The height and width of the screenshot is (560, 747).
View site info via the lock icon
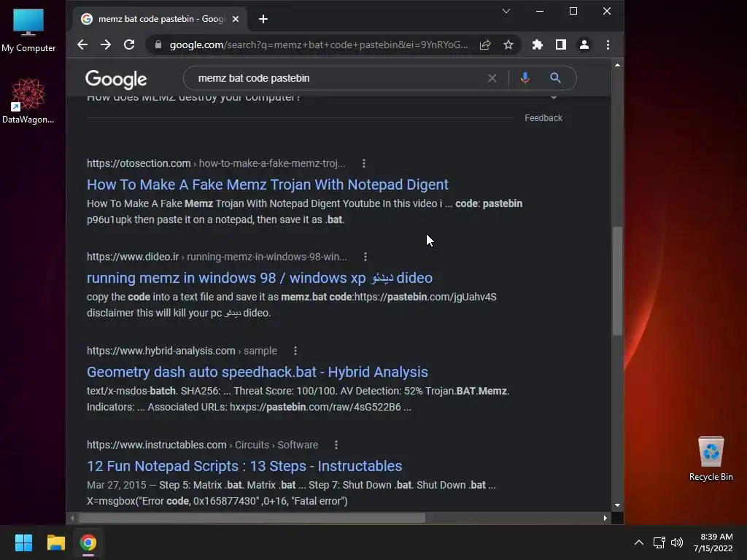click(158, 44)
